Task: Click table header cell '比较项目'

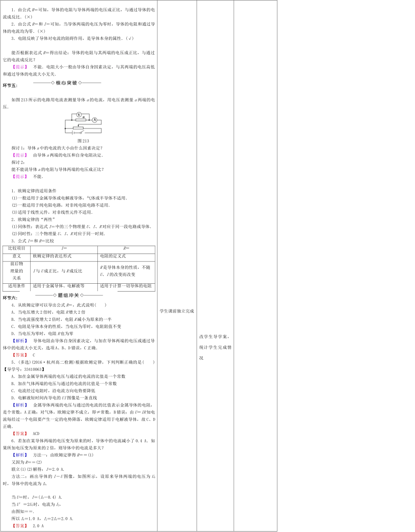Action: click(17, 249)
